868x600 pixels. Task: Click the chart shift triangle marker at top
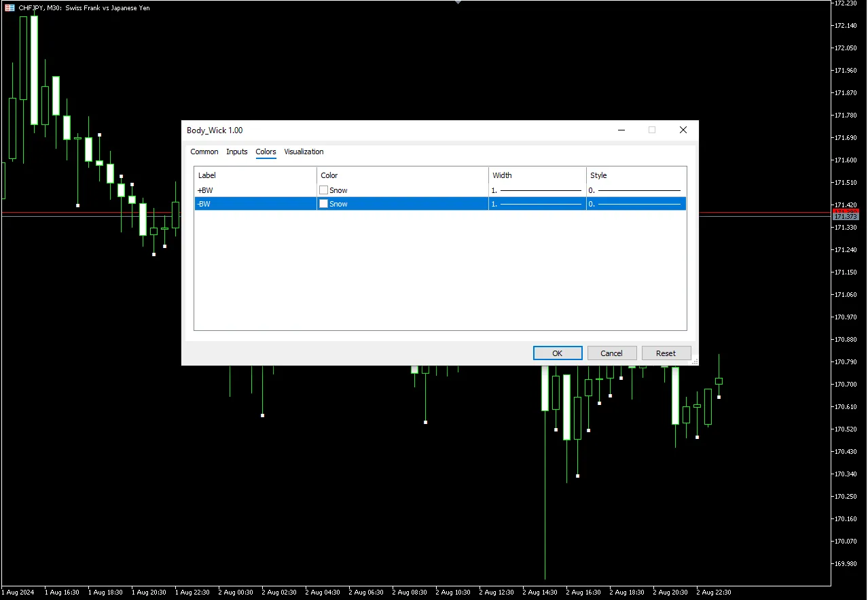(x=458, y=3)
